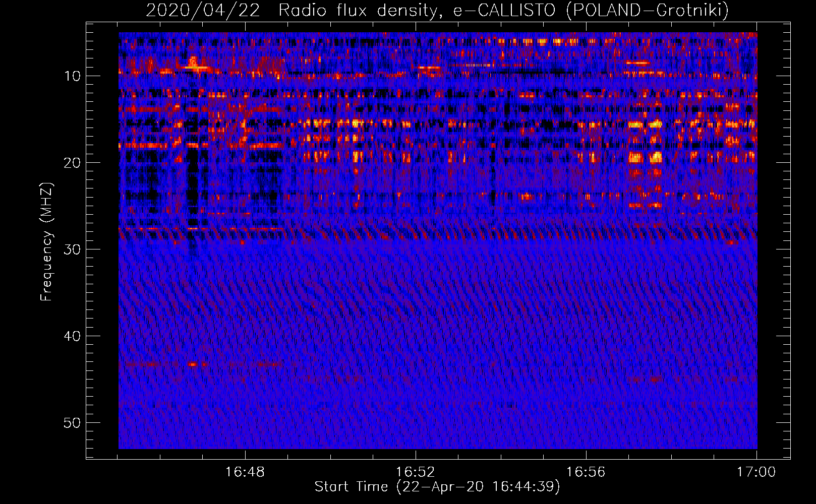Select the 50 frequency tick label
Viewport: 816px width, 504px height.
72,423
